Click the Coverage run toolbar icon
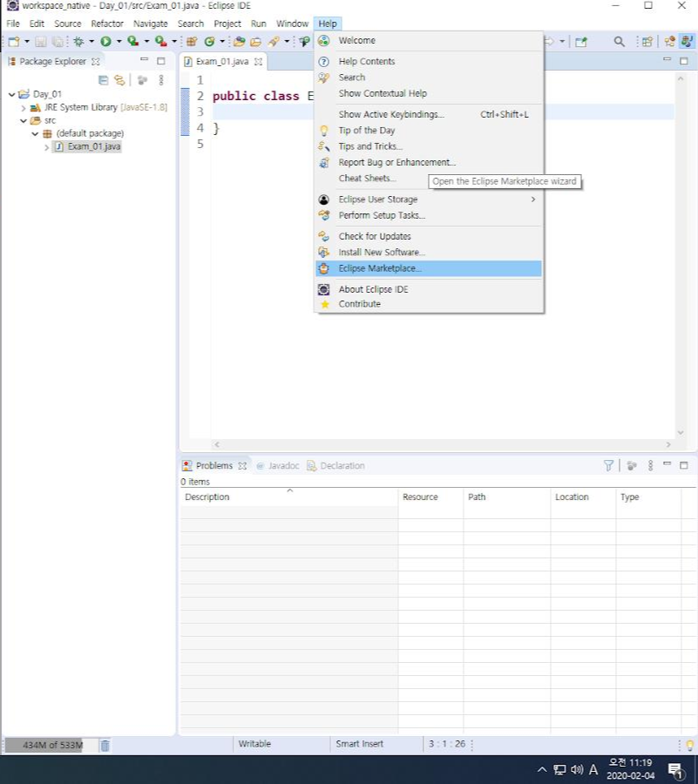This screenshot has height=784, width=698. 133,42
